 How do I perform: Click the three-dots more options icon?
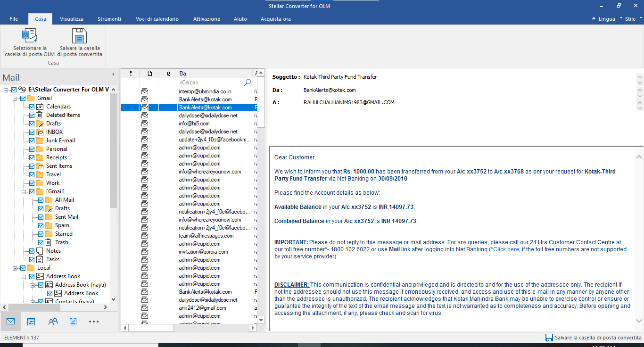click(94, 322)
